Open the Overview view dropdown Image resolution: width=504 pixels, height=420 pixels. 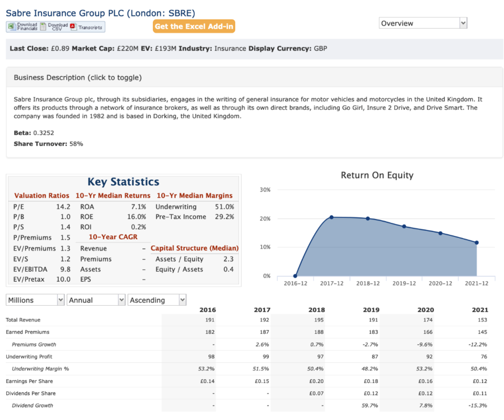click(x=423, y=23)
